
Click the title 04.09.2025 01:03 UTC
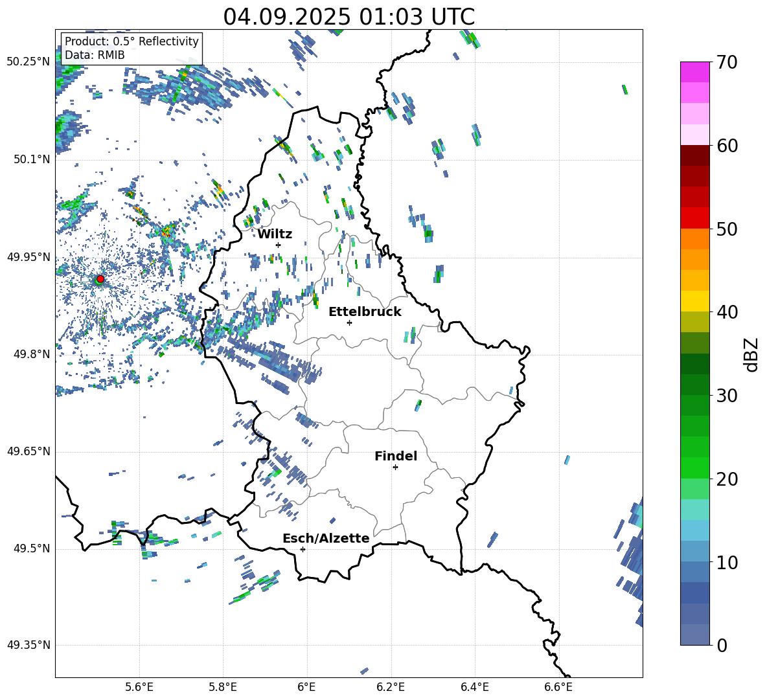coord(349,17)
